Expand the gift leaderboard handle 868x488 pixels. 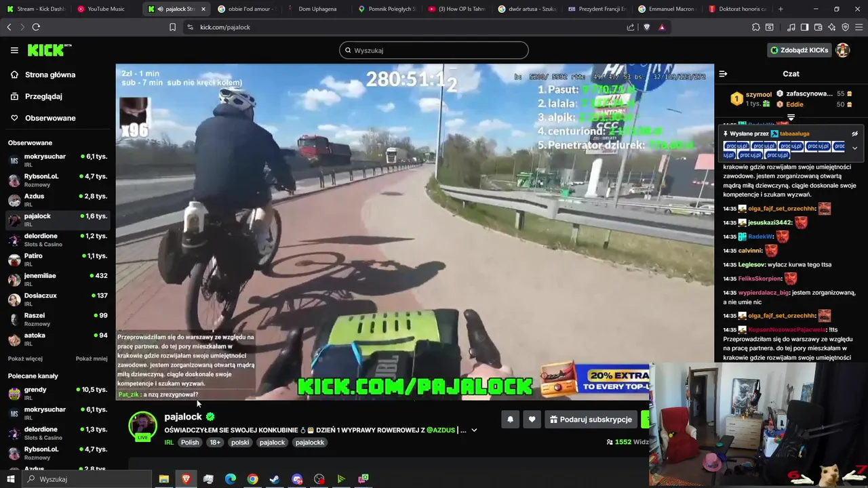point(791,117)
